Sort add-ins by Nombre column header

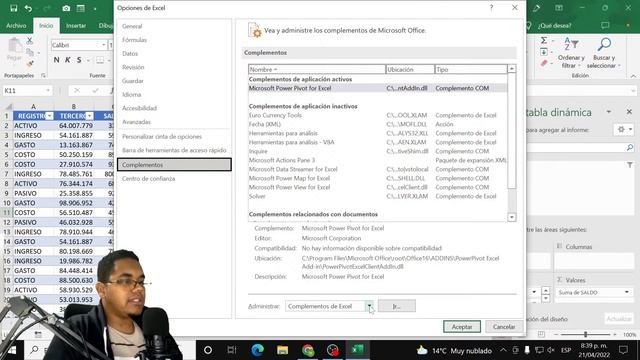point(317,69)
